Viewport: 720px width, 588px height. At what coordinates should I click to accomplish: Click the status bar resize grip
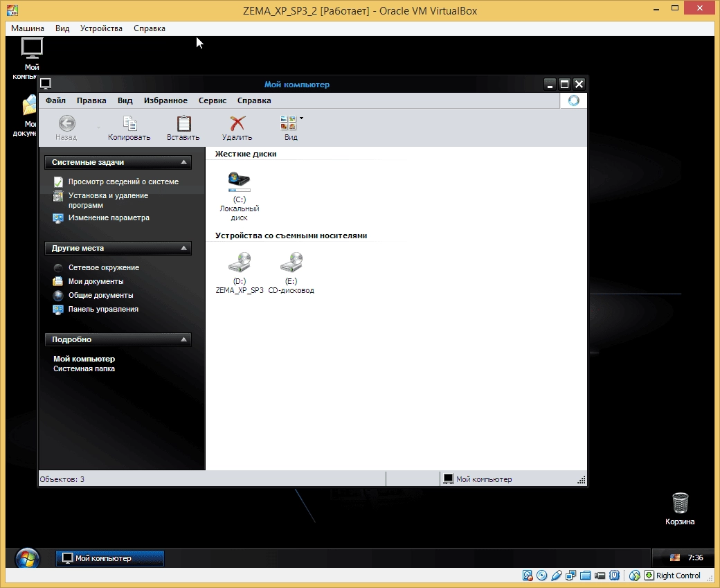tap(582, 480)
